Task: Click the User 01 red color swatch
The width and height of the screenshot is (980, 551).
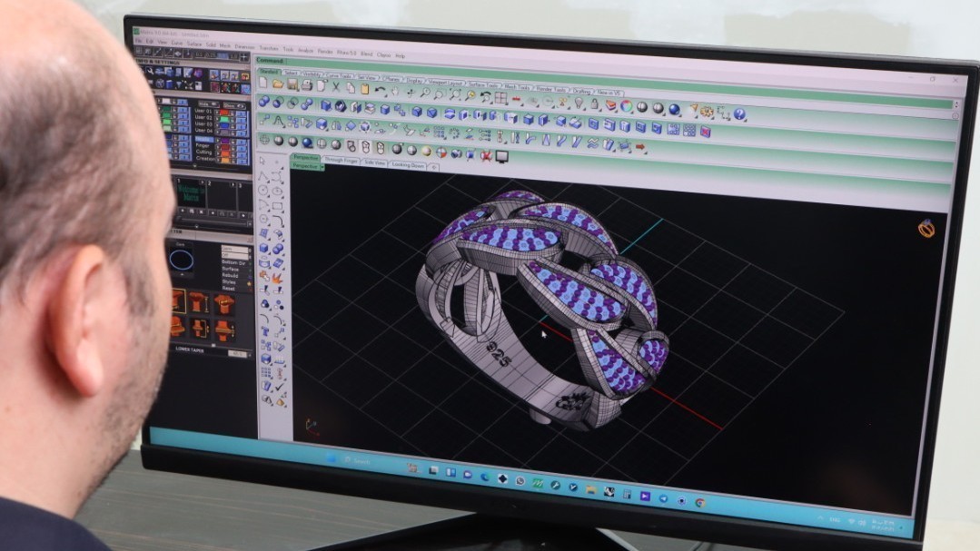Action: click(226, 112)
